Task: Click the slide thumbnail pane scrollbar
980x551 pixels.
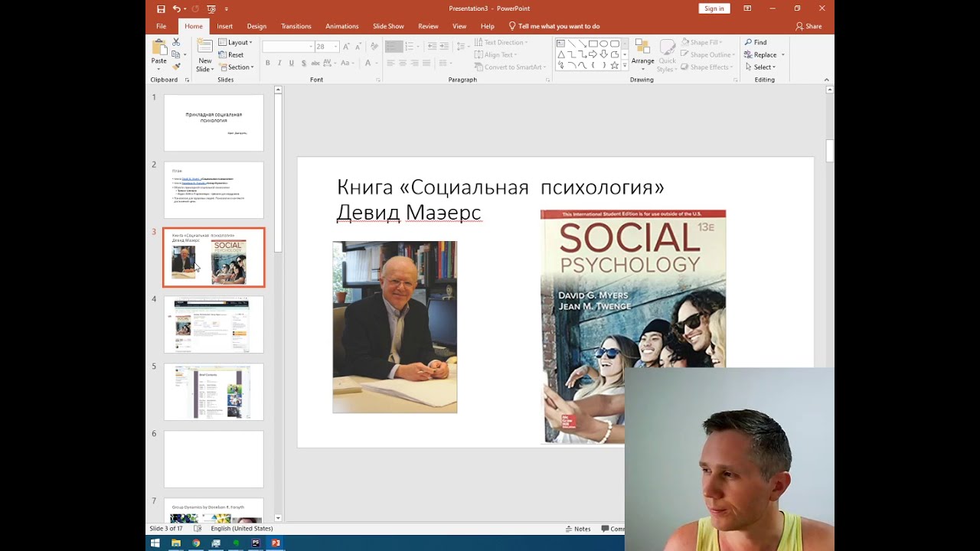Action: pos(278,173)
